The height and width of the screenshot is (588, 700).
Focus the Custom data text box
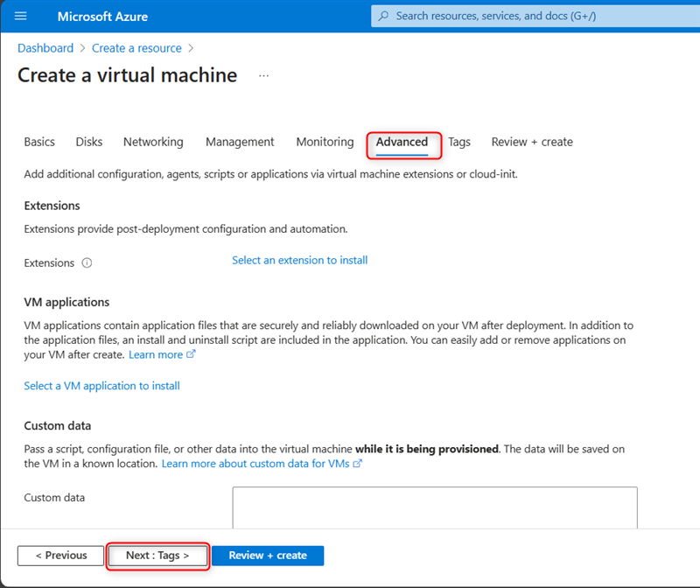coord(435,507)
